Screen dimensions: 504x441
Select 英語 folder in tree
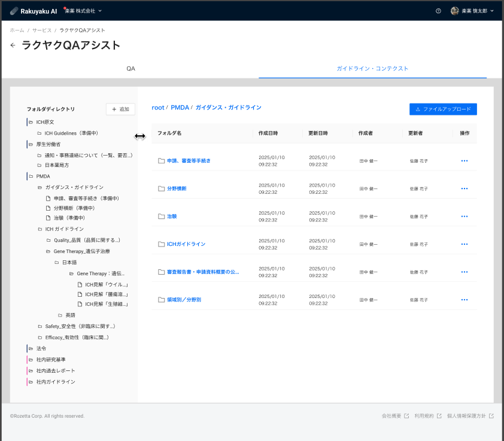click(71, 315)
